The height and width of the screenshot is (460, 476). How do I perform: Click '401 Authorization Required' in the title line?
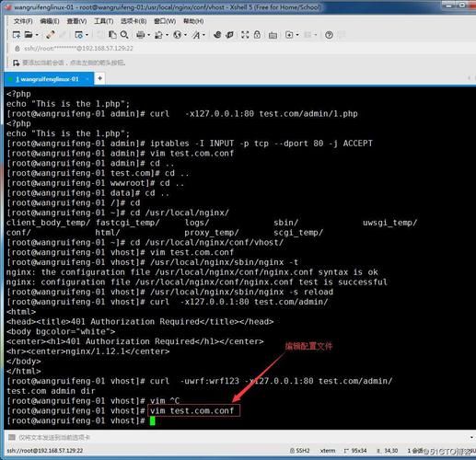[135, 321]
